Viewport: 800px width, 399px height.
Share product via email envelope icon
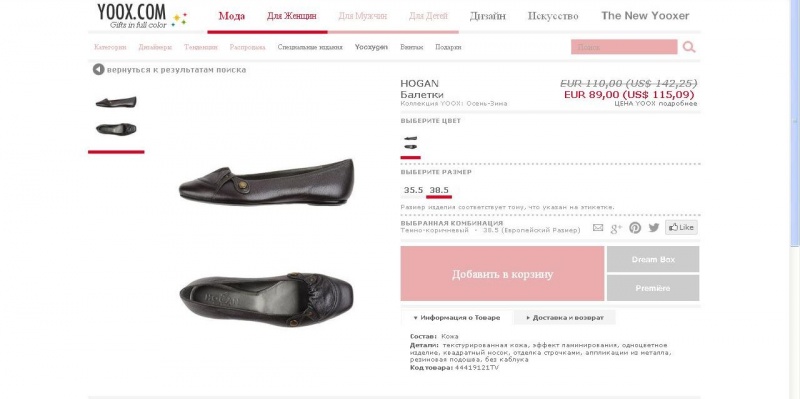coord(598,228)
